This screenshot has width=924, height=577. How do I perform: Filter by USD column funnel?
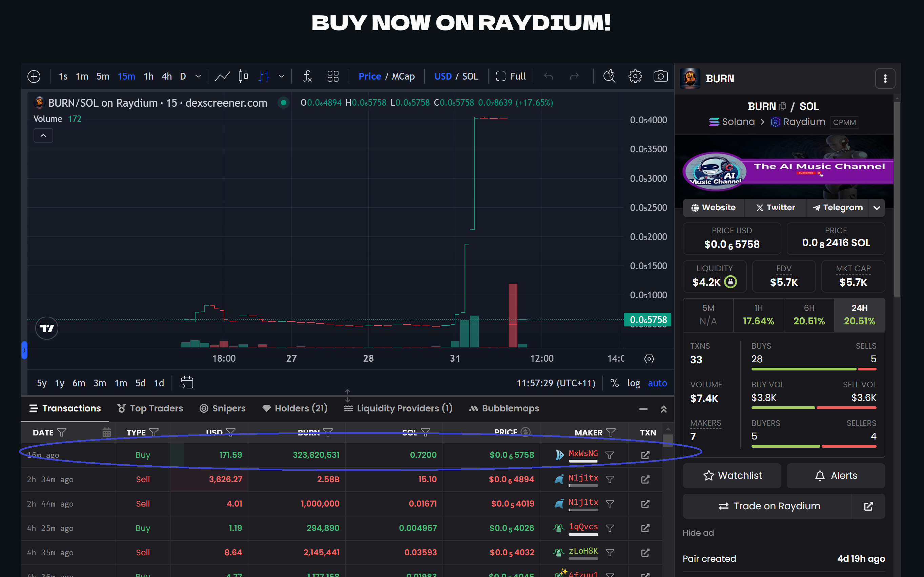[231, 432]
